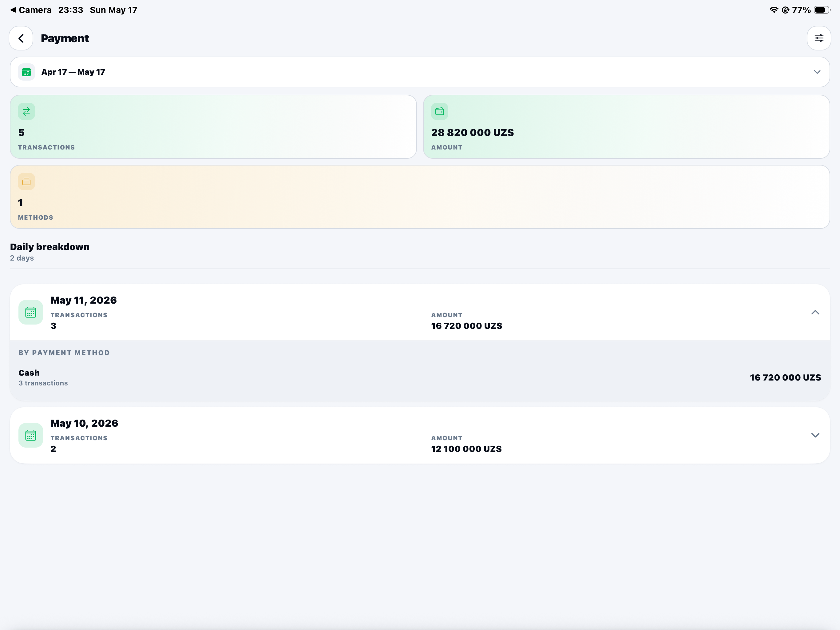
Task: Click the Daily breakdown heading
Action: coord(50,247)
